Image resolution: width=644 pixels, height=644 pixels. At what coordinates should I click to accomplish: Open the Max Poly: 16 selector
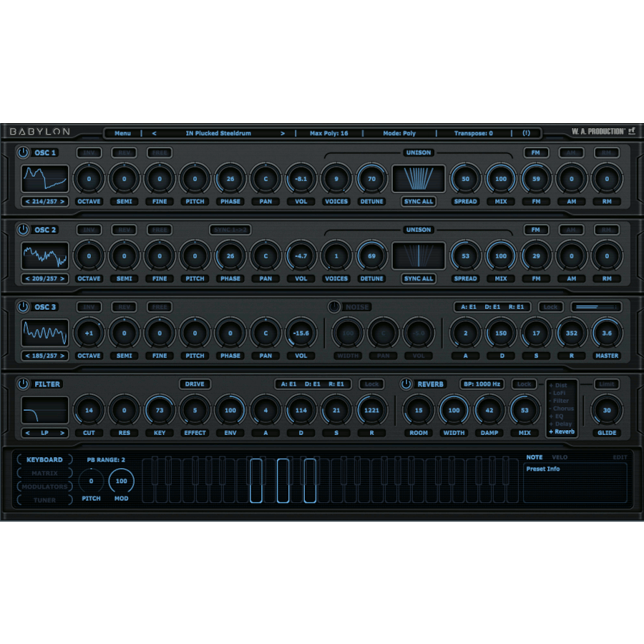tap(328, 134)
